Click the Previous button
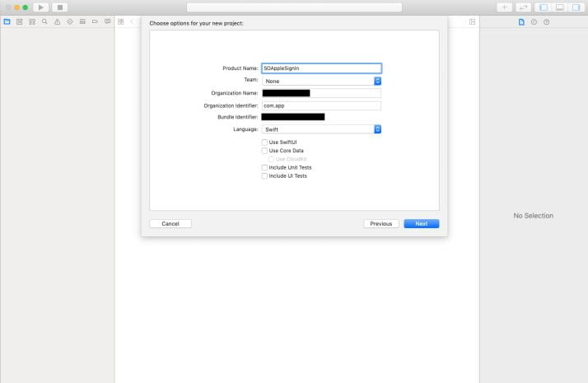The width and height of the screenshot is (588, 383). point(380,223)
